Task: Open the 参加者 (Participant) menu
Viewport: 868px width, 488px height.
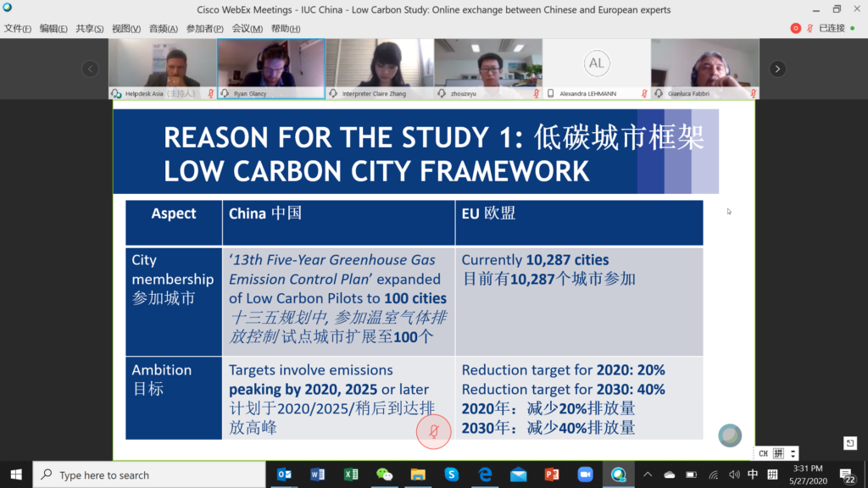Action: pos(204,28)
